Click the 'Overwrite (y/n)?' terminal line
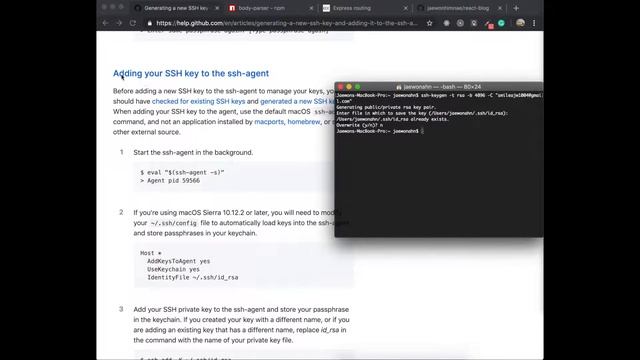Screen dimensions: 640x360 tap(360, 125)
